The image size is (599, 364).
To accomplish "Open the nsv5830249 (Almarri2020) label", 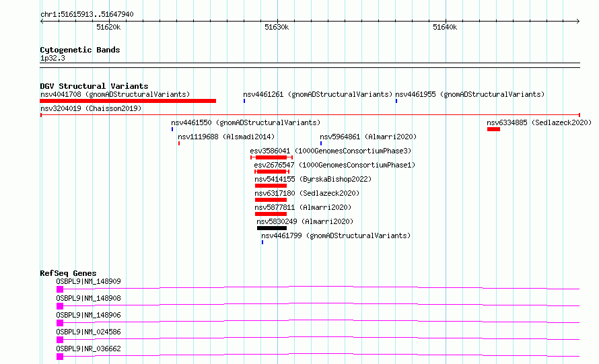I will coord(306,221).
